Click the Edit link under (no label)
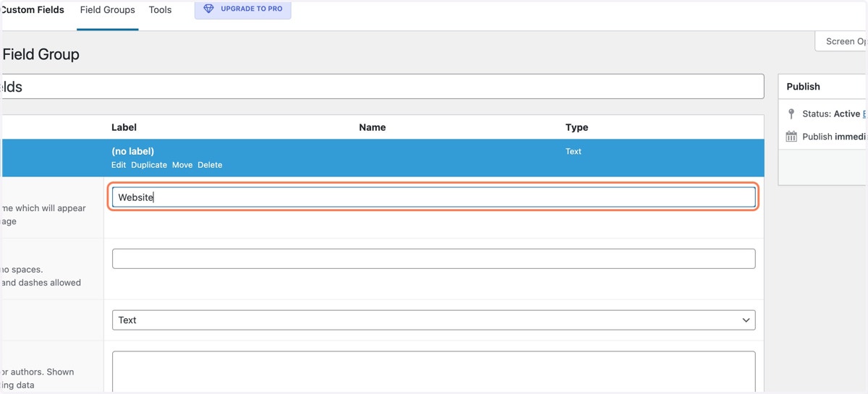Screen dimensions: 868x394 [x=119, y=165]
